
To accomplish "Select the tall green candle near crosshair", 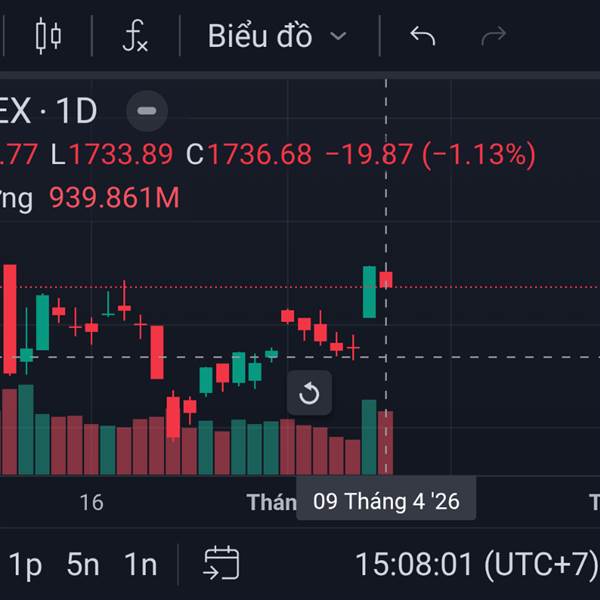I will click(x=369, y=292).
